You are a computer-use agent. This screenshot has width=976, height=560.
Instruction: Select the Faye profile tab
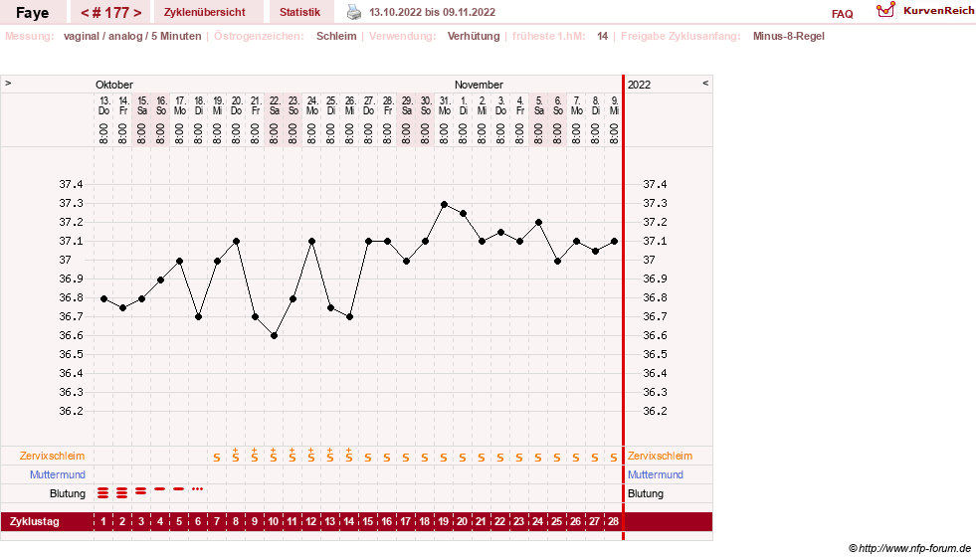click(x=33, y=13)
